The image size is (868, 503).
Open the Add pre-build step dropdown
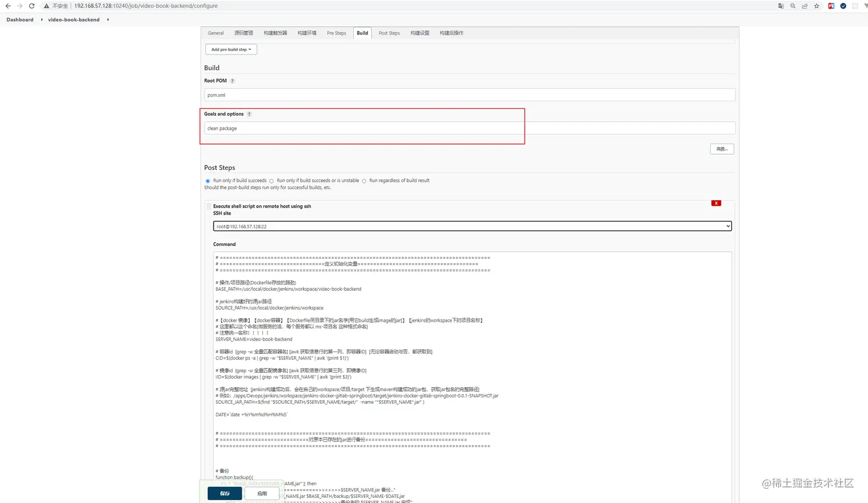[231, 49]
